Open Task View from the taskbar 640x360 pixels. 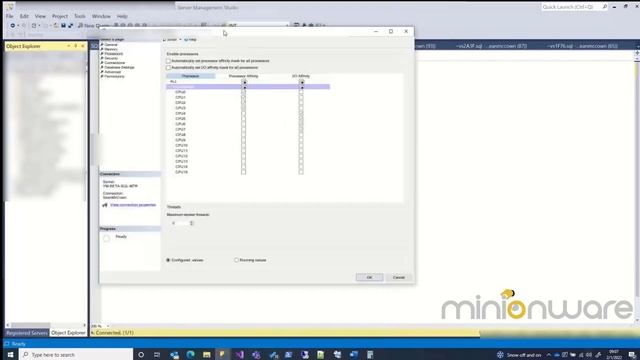coord(157,355)
